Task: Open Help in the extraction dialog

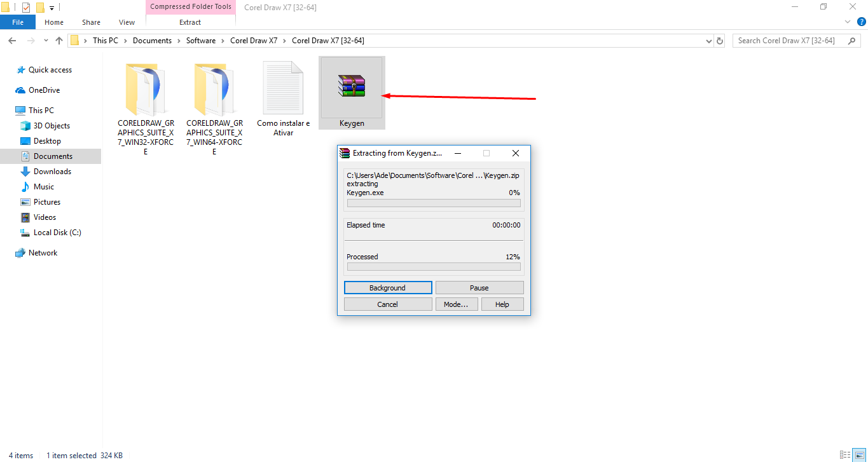Action: click(x=502, y=304)
